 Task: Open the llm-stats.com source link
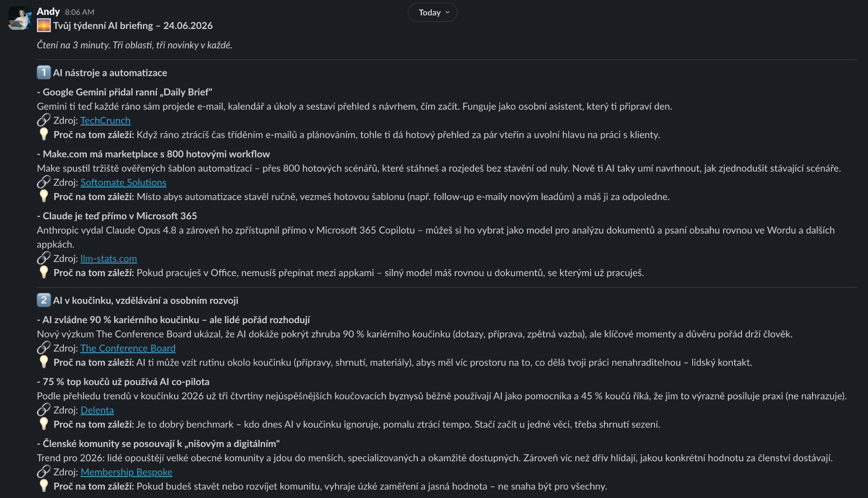[x=108, y=259]
